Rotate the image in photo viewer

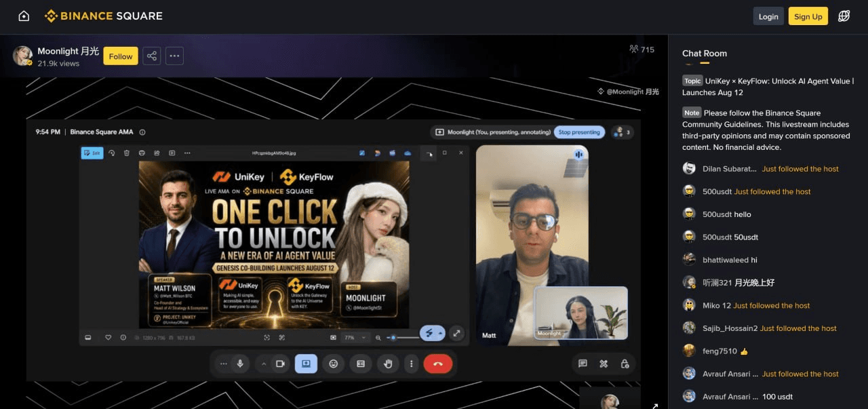pos(112,153)
